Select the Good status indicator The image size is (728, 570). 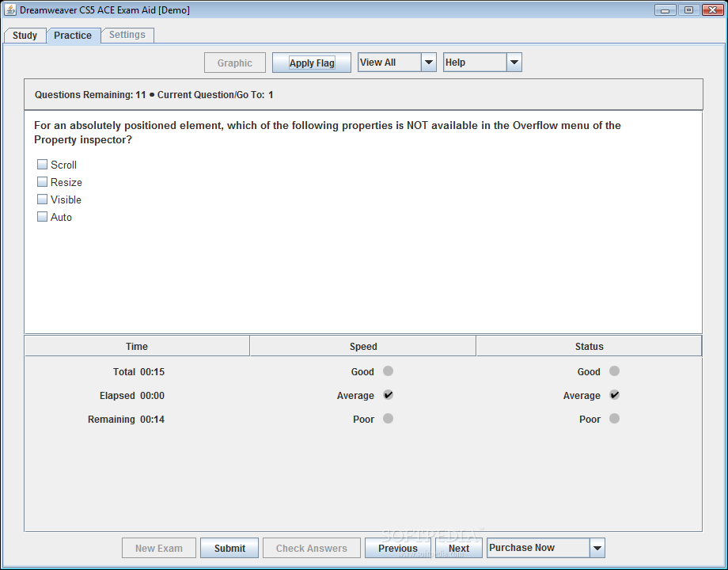coord(614,371)
